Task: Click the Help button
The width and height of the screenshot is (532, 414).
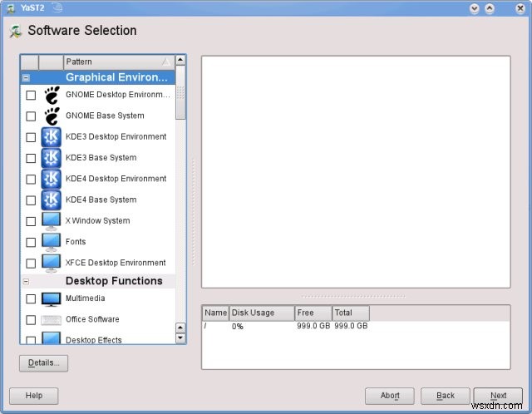Action: (x=33, y=396)
